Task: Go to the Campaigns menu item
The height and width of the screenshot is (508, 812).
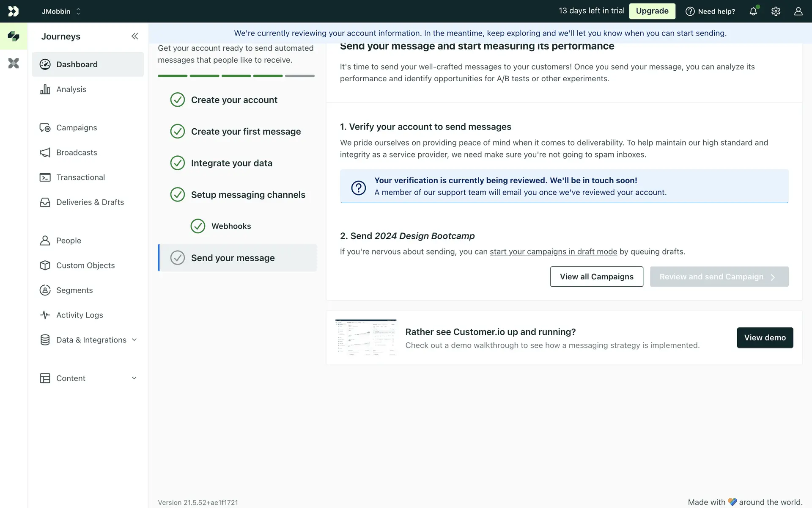Action: tap(77, 128)
